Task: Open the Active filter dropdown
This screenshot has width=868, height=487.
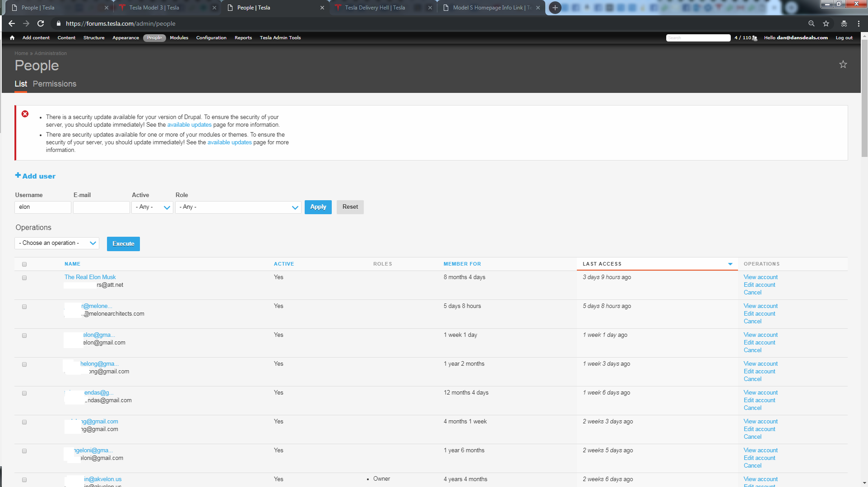Action: click(152, 207)
